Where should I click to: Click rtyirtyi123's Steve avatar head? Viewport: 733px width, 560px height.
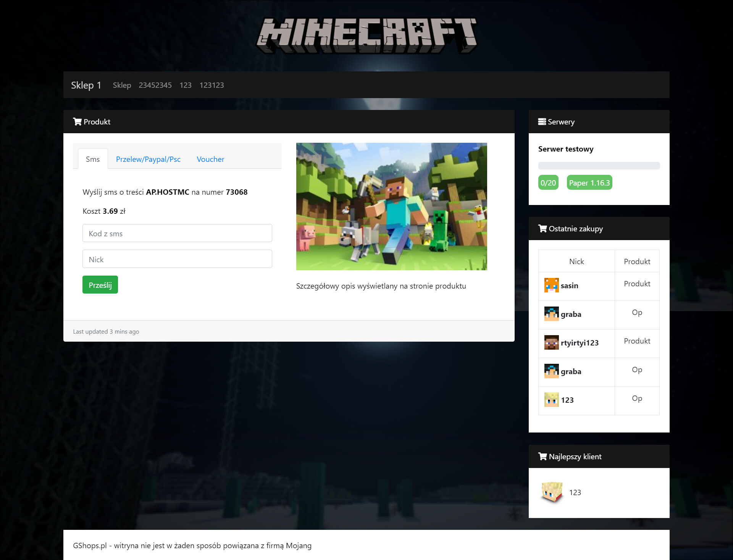[x=551, y=343]
